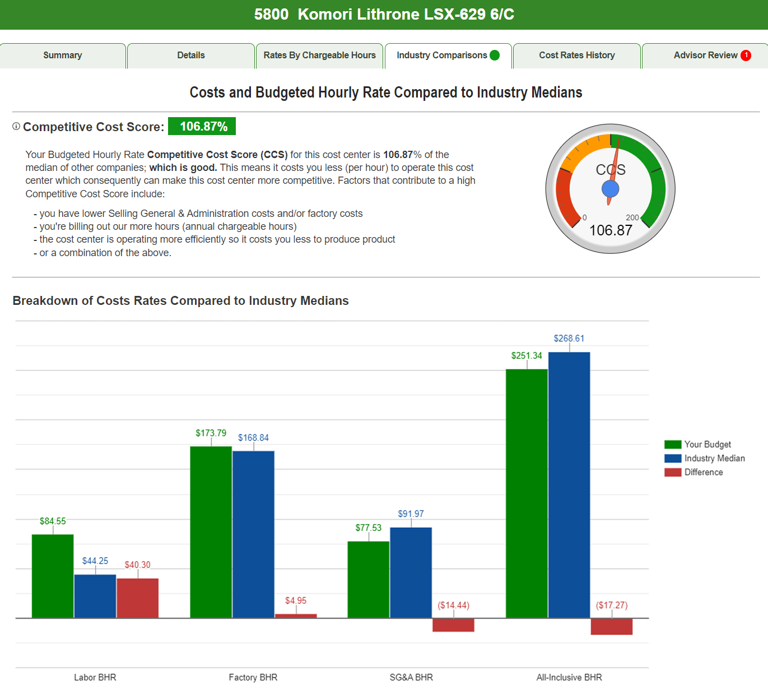Toggle Industry Median legend swatch

673,458
